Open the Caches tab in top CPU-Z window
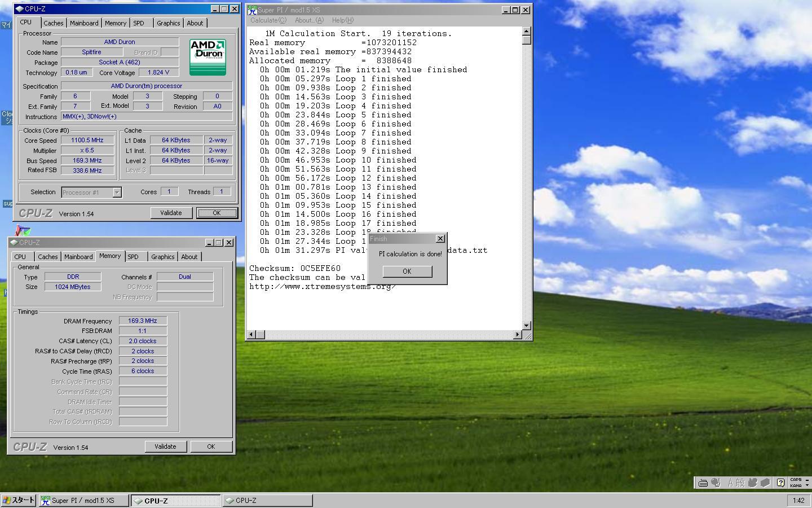Viewport: 812px width, 508px height. 54,23
